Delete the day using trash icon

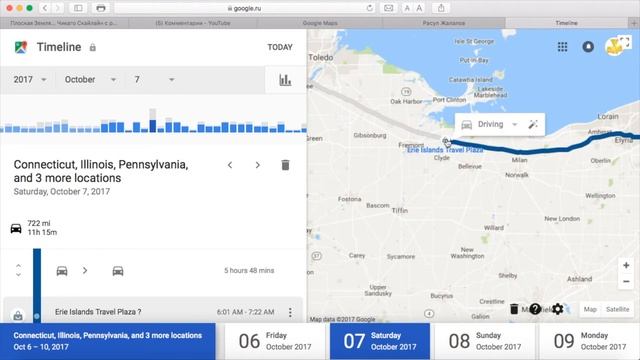point(285,165)
